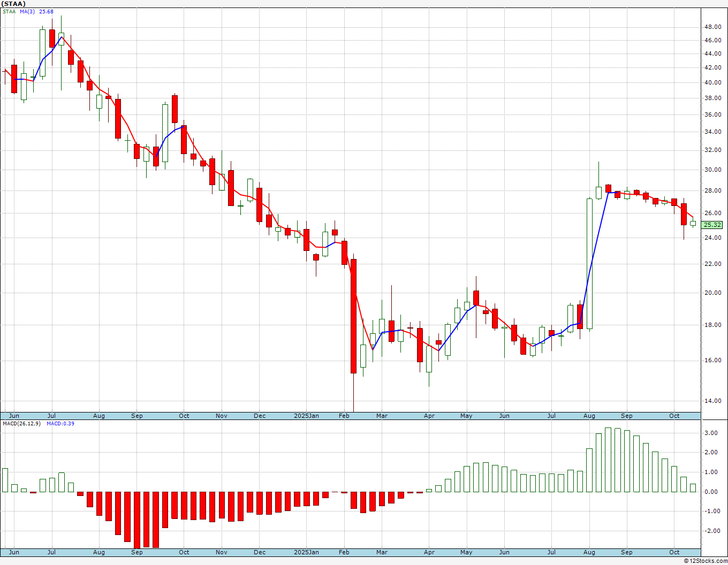This screenshot has width=728, height=565.
Task: Click the MA(3) moving average legend
Action: [27, 11]
